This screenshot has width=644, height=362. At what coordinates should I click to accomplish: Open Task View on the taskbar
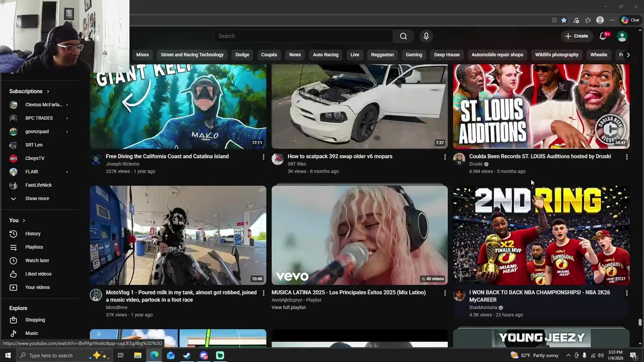tap(121, 355)
